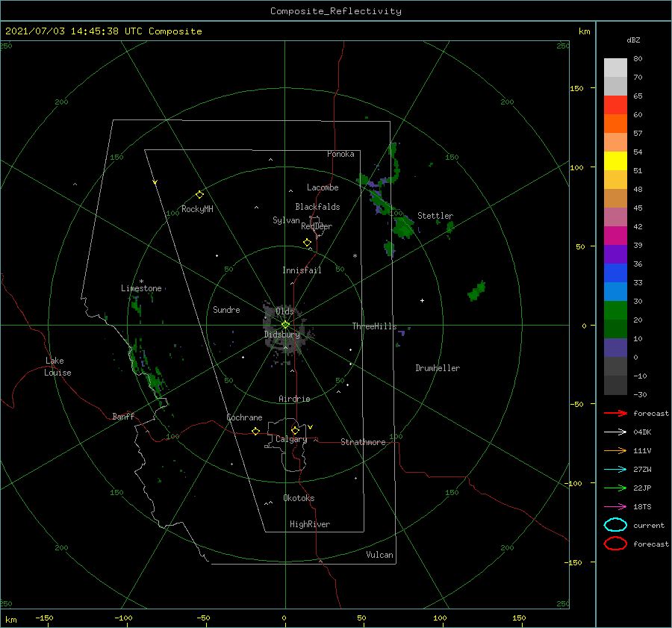672x628 pixels.
Task: Click yellow diamond marker south of Cochrane
Action: tap(255, 432)
